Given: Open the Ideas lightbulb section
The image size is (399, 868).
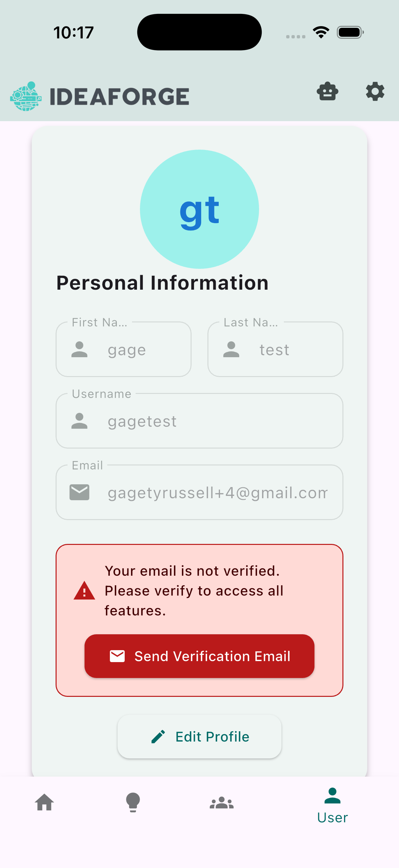Looking at the screenshot, I should point(133,802).
